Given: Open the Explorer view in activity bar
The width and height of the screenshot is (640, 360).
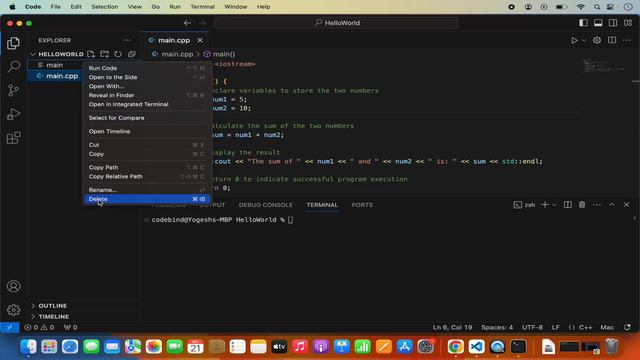Looking at the screenshot, I should [x=13, y=43].
